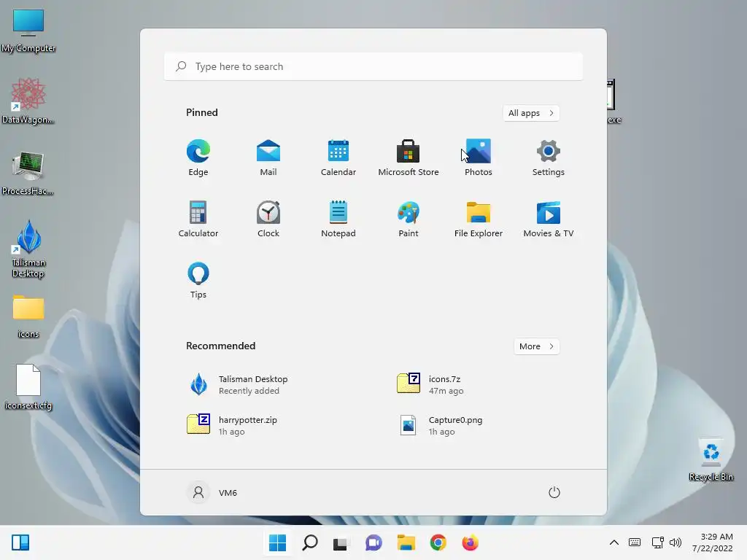
Task: Expand All apps list
Action: (531, 113)
